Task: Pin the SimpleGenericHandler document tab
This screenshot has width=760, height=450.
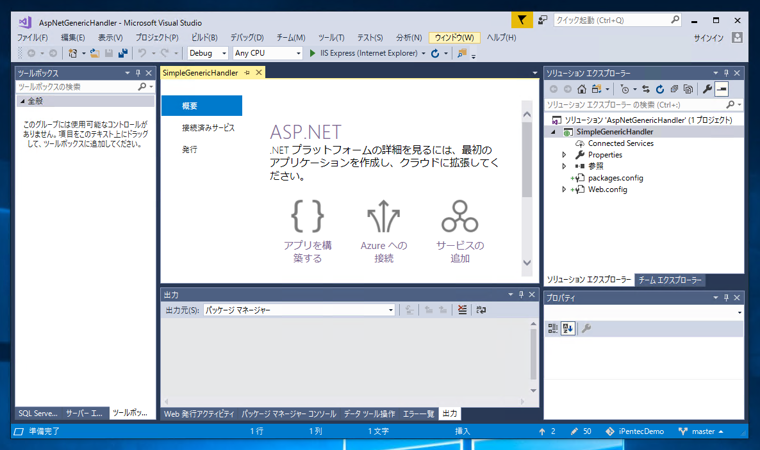Action: point(247,73)
